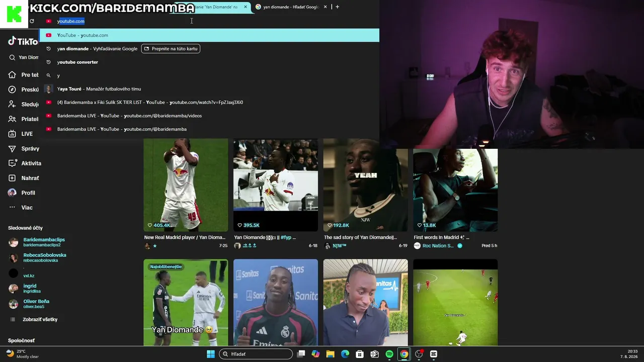
Task: Click the title 'First words In Madrid'
Action: point(441,237)
